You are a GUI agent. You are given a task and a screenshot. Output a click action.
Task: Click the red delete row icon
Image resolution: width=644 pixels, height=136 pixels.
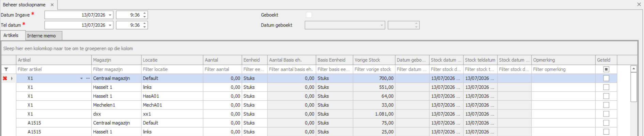point(5,78)
